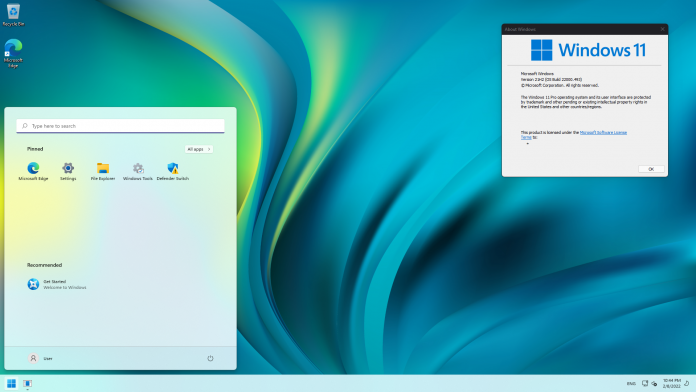Click the volume icon in the system tray
This screenshot has height=392, width=696.
[654, 384]
